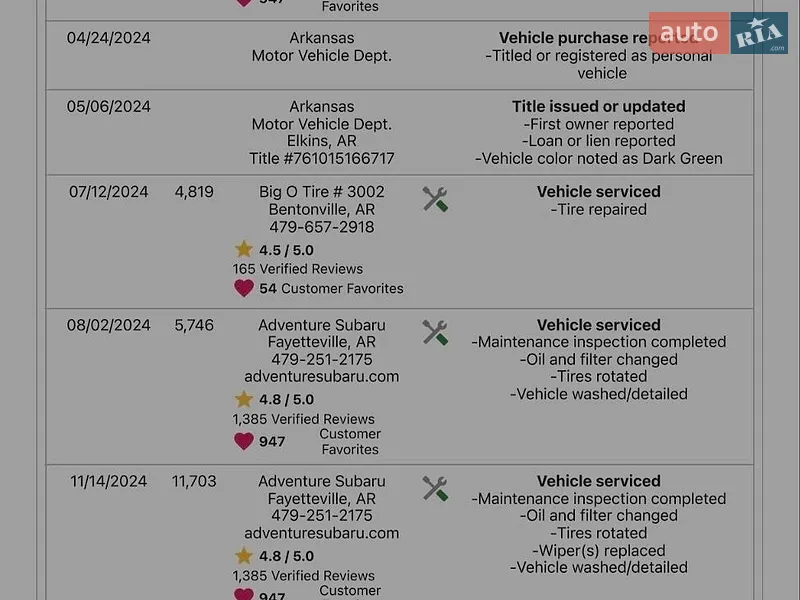This screenshot has width=800, height=600.
Task: Click the phone number 479-657-2918
Action: (x=322, y=227)
